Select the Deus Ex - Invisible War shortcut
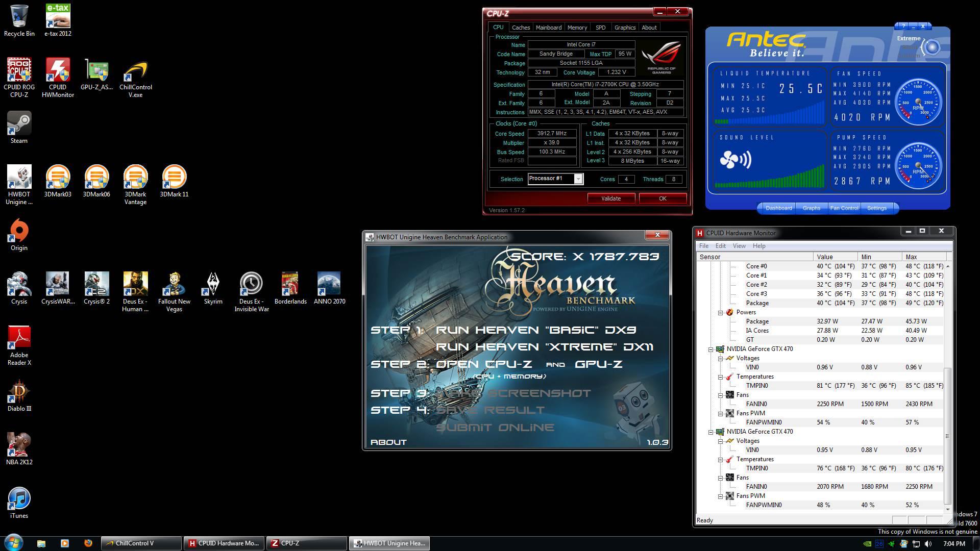Screen dimensions: 980x551 (252, 292)
